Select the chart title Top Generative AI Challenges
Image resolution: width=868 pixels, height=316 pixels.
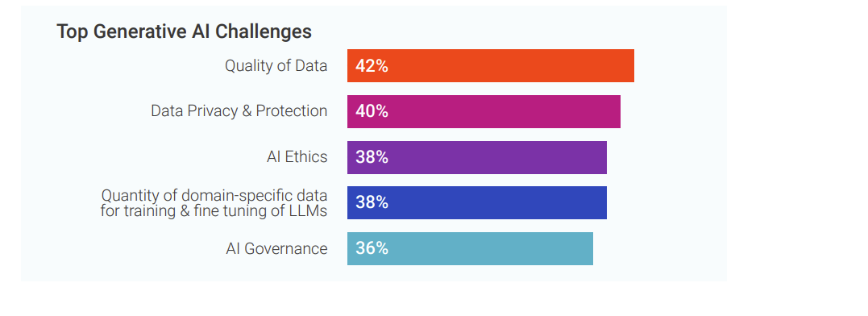184,31
